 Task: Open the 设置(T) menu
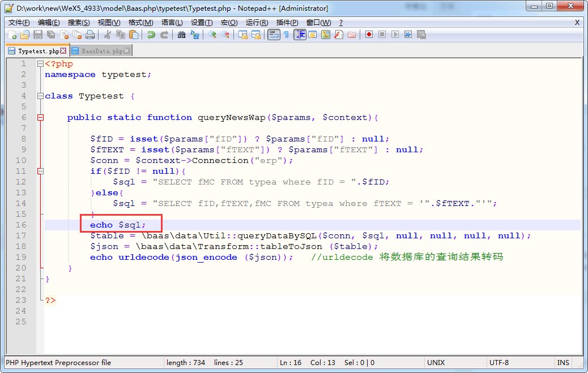pyautogui.click(x=202, y=23)
